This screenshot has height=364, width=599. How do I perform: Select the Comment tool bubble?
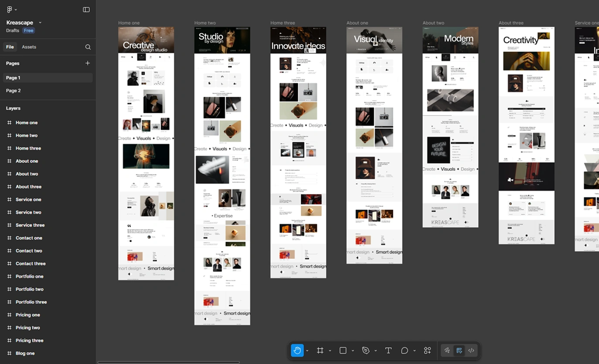(405, 350)
